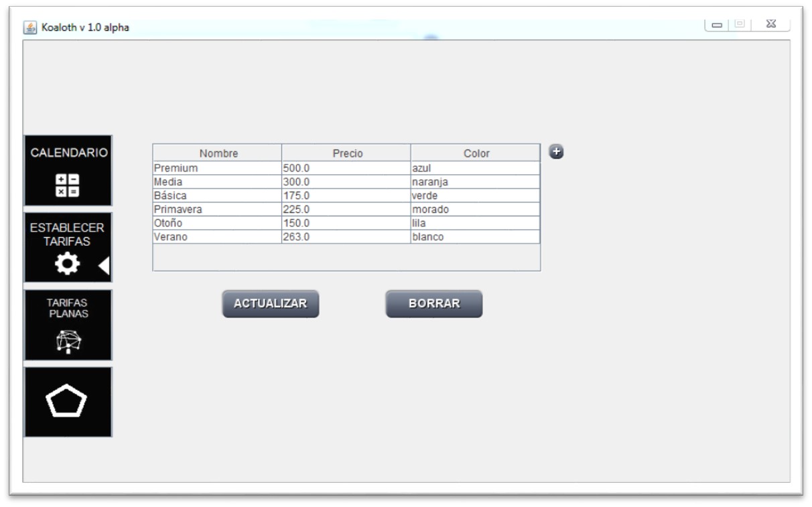Click the Precio column header
Image resolution: width=812 pixels, height=507 pixels.
347,153
